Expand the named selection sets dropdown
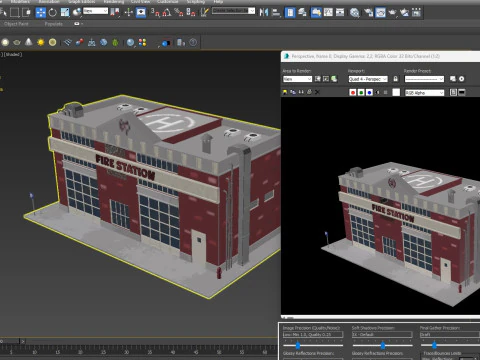 [252, 11]
